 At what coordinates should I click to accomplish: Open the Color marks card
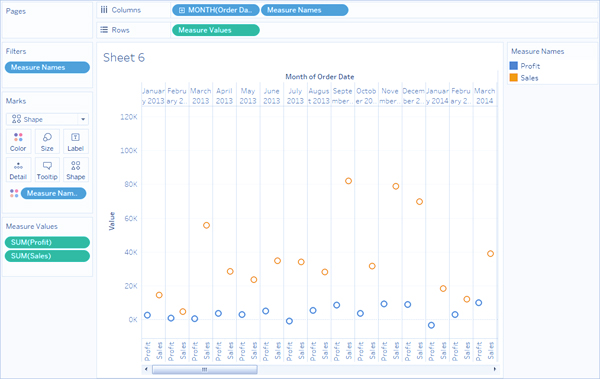coord(18,142)
